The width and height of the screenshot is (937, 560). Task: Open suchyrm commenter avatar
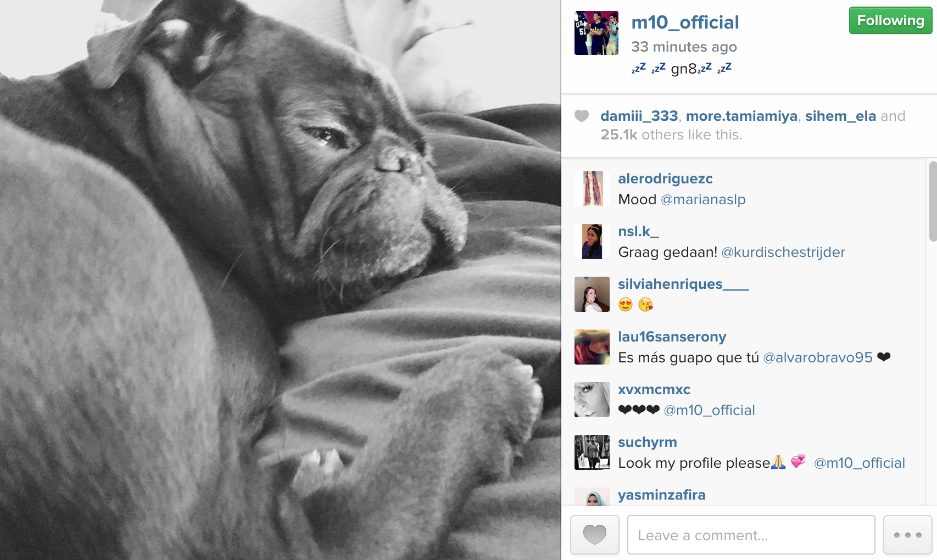point(592,452)
